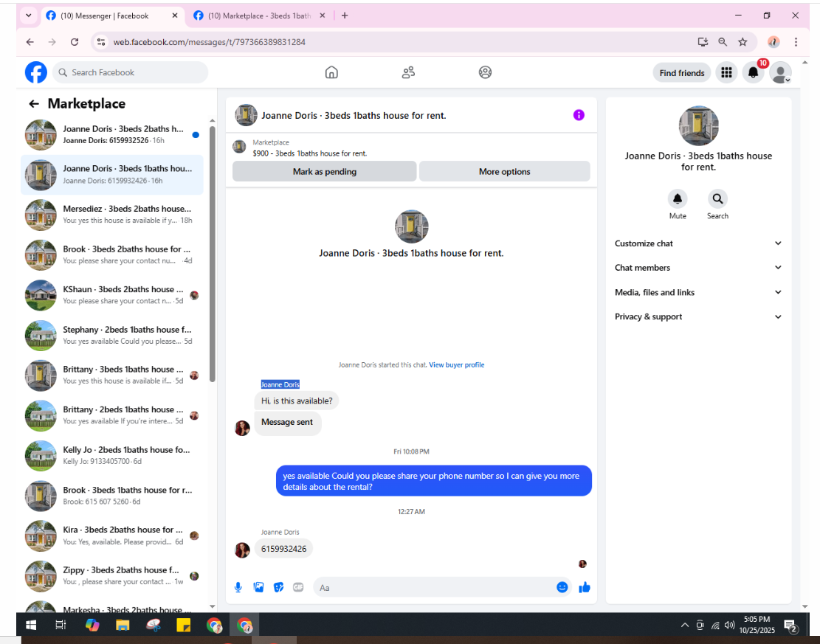Open the Chrome three-dot menu
Screen dimensions: 820x644
coord(796,42)
